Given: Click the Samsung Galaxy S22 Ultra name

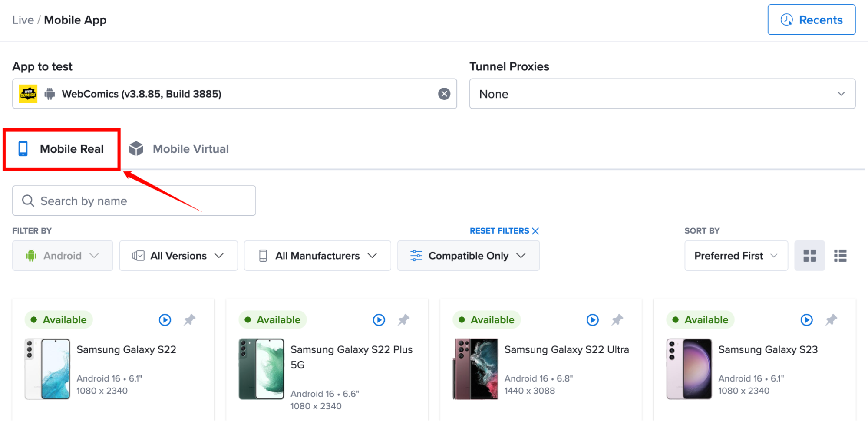Looking at the screenshot, I should (x=567, y=349).
